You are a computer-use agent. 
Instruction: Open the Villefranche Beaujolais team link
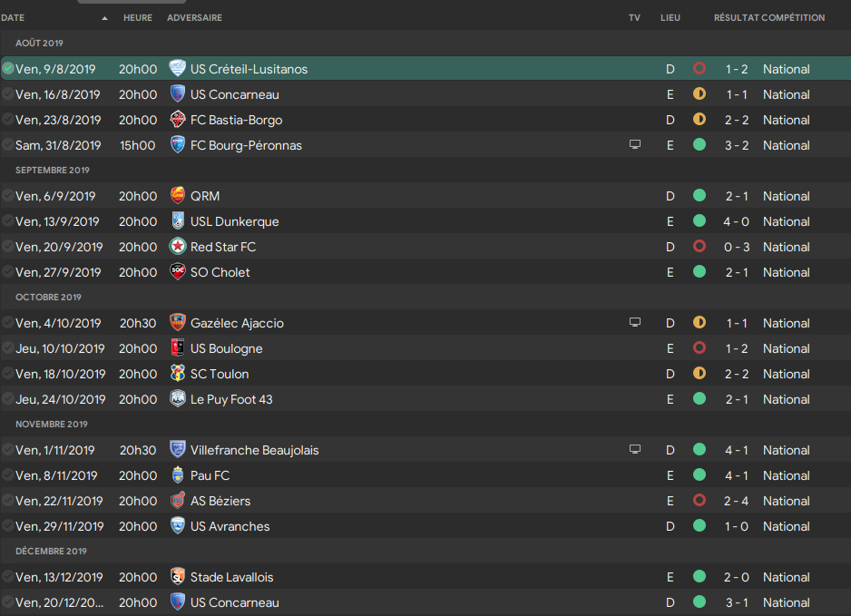tap(255, 450)
